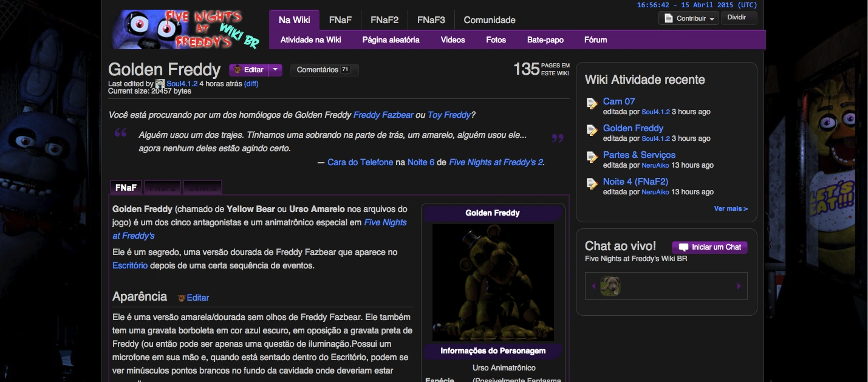
Task: Switch to the Galeria article tab
Action: (x=202, y=188)
